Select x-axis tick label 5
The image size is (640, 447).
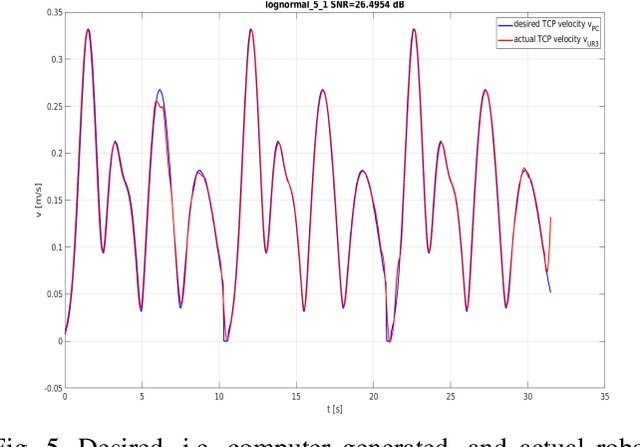[142, 397]
